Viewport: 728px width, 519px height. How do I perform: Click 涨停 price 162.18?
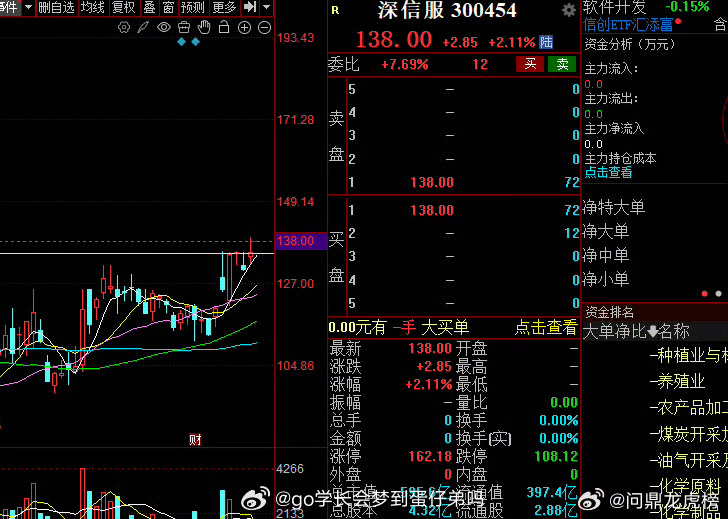(430, 456)
